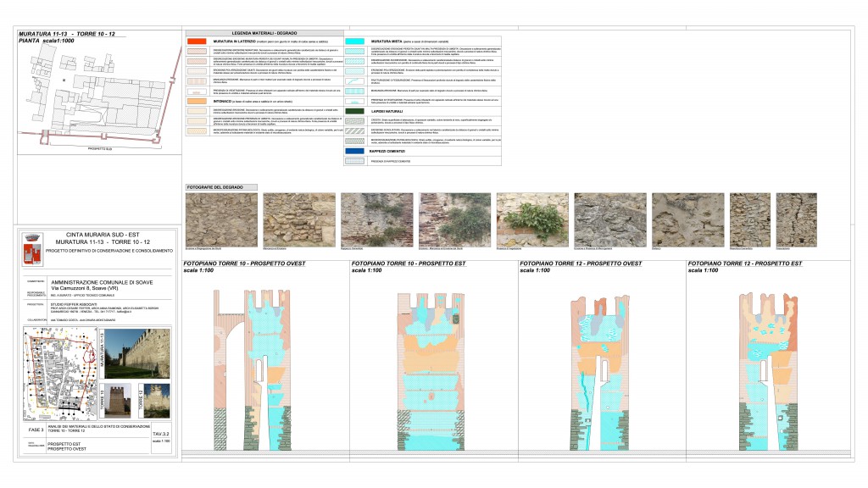Select the cyan Muratura Mista legend swatch
Viewport: 868px width, 488px height.
click(x=355, y=42)
